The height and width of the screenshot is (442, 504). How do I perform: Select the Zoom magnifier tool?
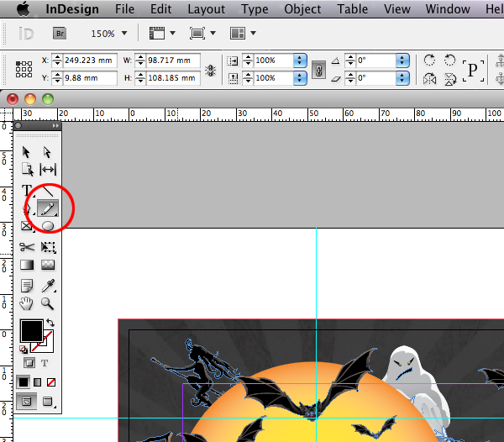tap(47, 303)
